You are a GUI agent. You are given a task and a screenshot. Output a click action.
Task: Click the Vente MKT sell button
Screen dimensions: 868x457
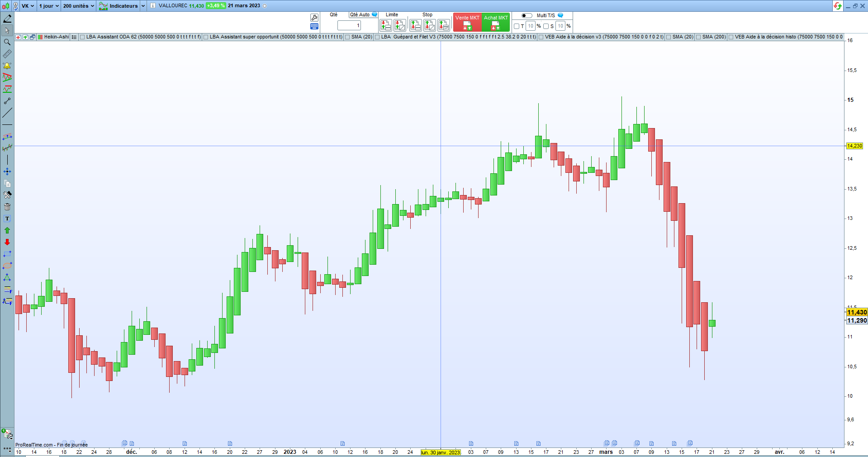(x=467, y=22)
